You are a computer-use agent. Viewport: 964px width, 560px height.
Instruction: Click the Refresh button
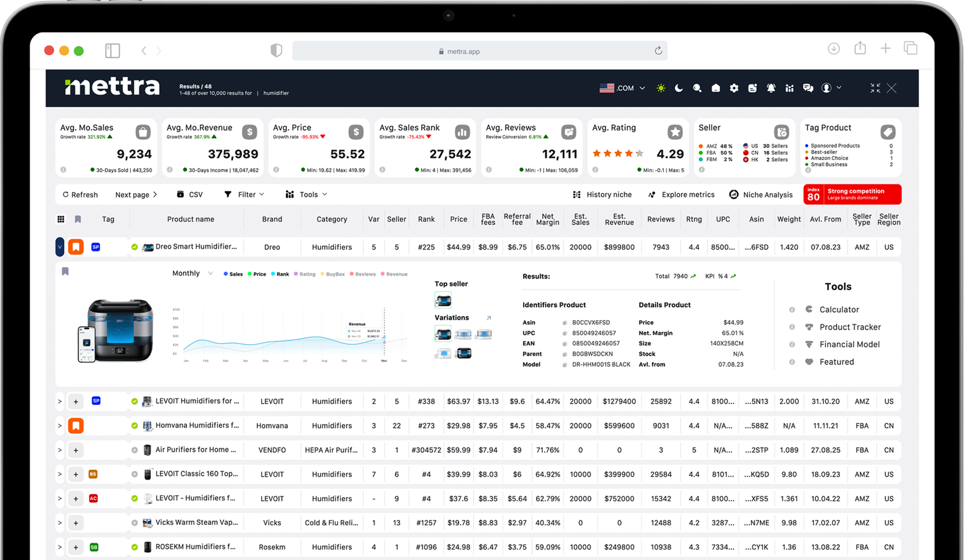80,195
